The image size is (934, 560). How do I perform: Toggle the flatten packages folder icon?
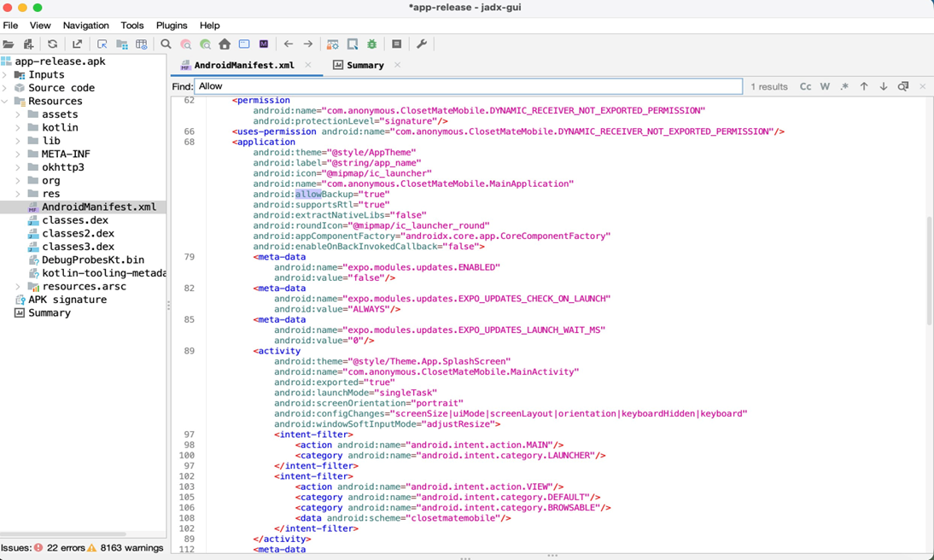click(122, 44)
